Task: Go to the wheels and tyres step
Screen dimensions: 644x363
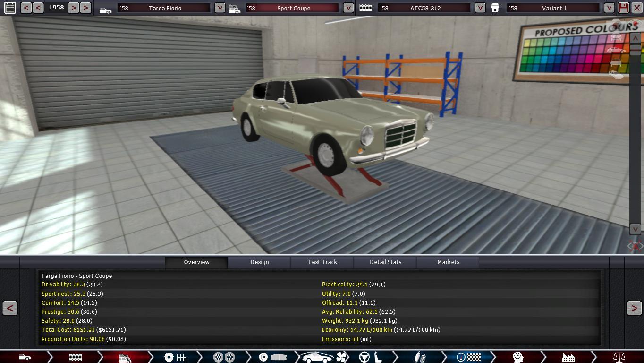Action: [x=224, y=357]
